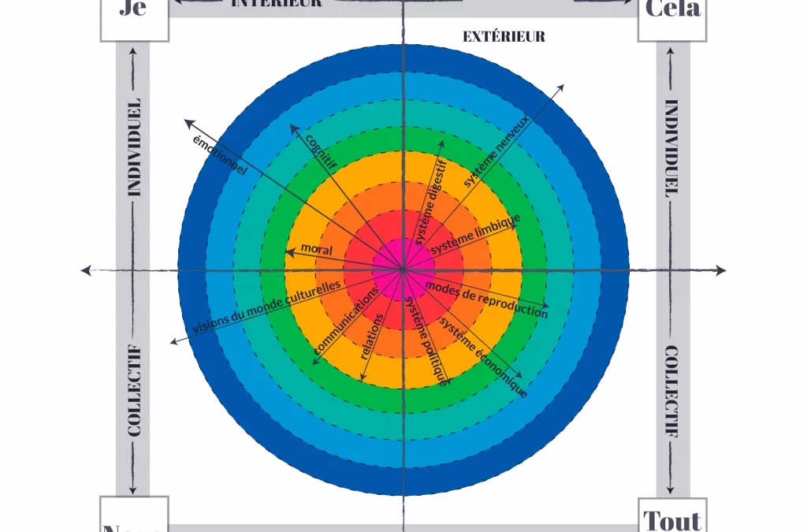The image size is (807, 532).
Task: Click the modes de reproduction label
Action: (486, 299)
